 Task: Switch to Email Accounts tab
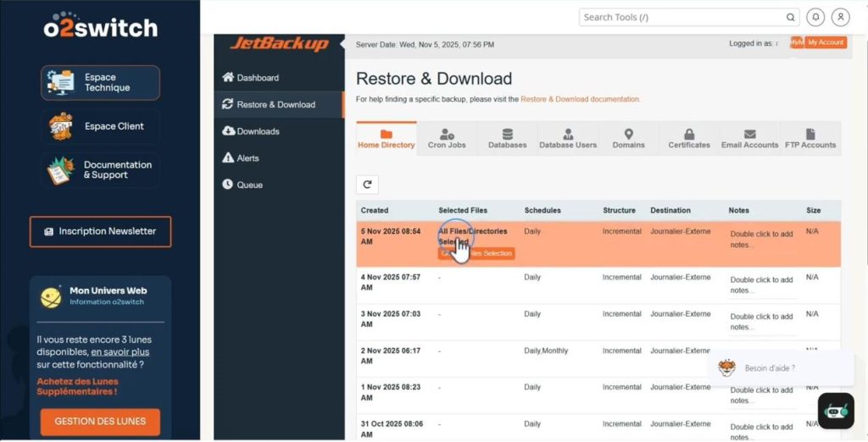pos(749,139)
